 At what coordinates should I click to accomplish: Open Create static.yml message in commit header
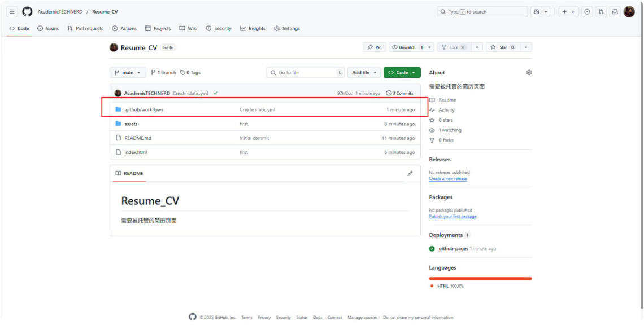(x=190, y=93)
